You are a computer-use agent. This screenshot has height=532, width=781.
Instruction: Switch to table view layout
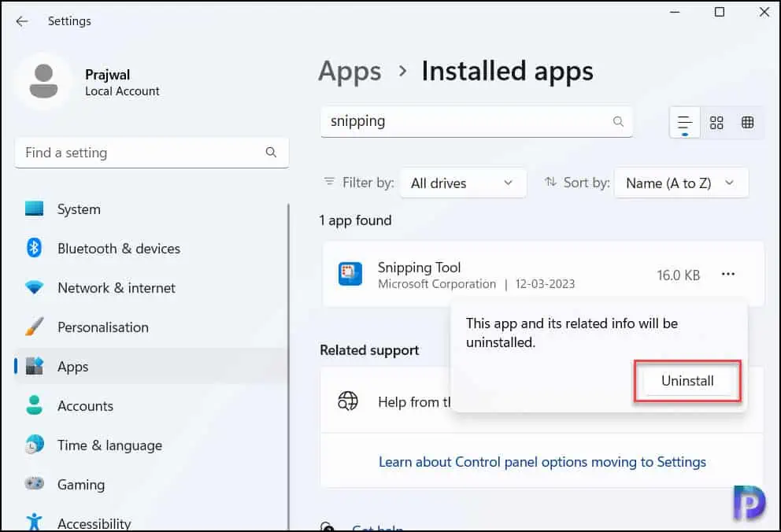(x=747, y=123)
